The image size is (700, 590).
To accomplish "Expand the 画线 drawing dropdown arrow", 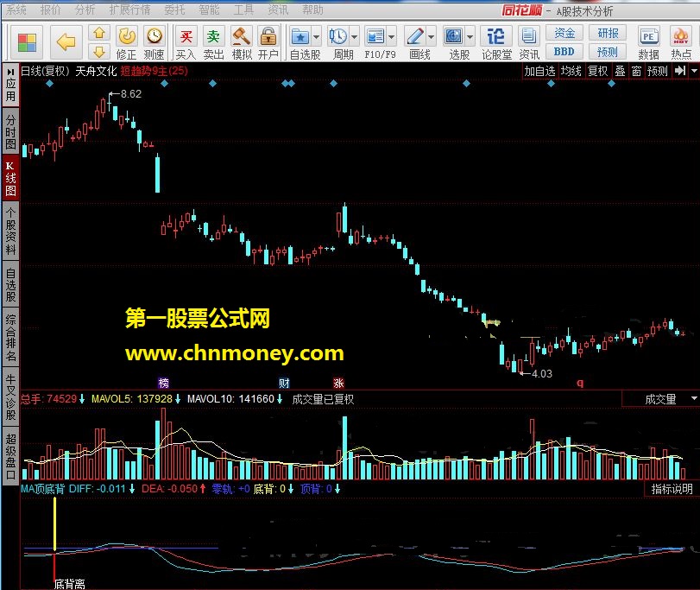I will [x=432, y=37].
